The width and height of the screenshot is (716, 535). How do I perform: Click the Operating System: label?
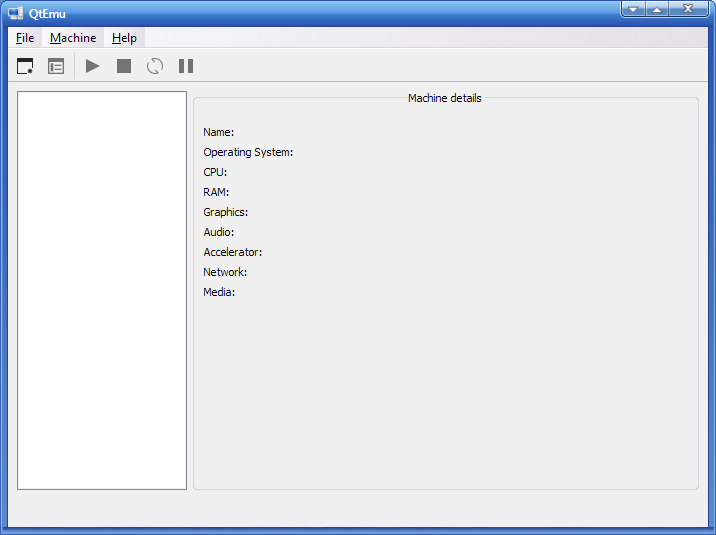pos(248,152)
